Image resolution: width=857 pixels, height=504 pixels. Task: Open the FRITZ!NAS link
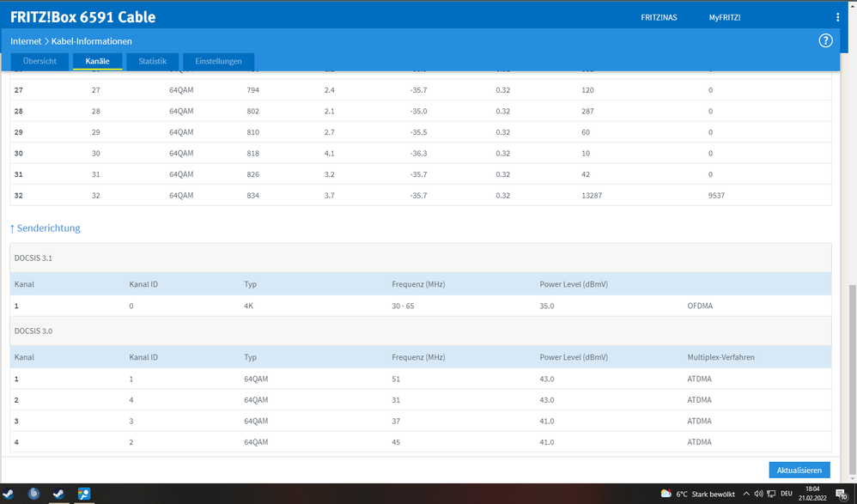tap(659, 17)
